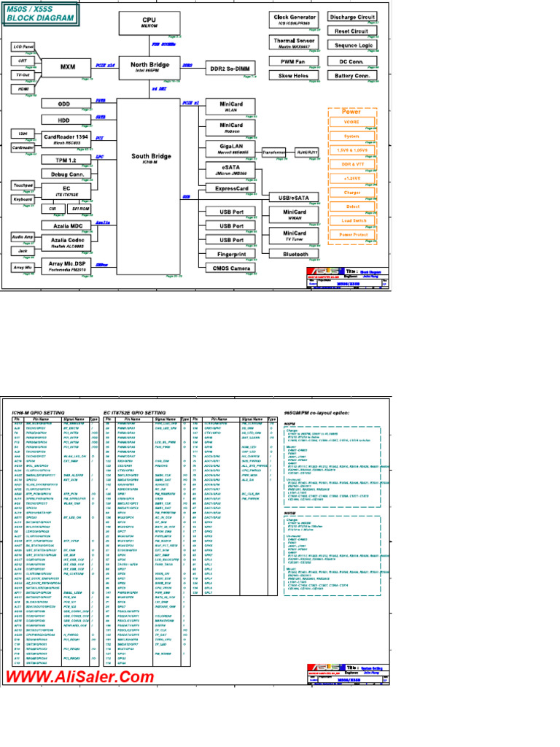Click the ExpressCard block
The image size is (560, 747).
click(230, 188)
